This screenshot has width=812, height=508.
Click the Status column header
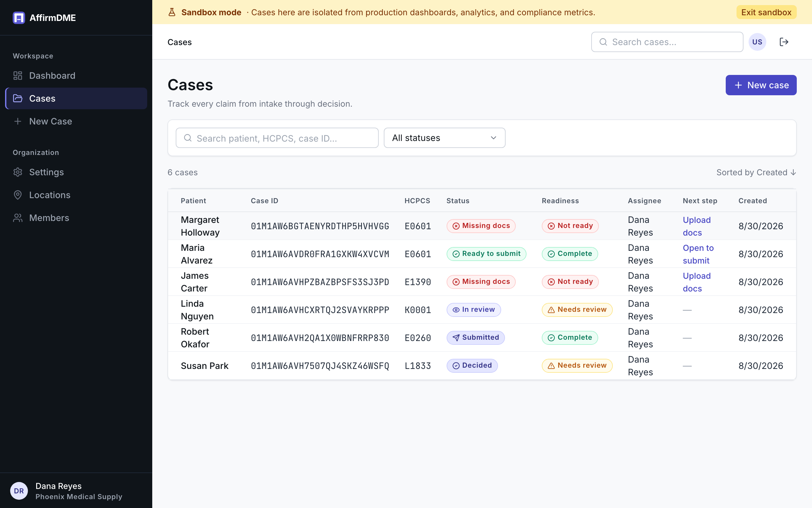click(x=458, y=201)
